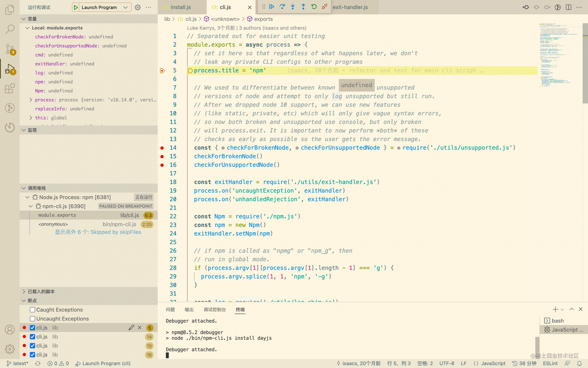The width and height of the screenshot is (588, 368).
Task: Open the Accounts icon in activity bar
Action: [x=10, y=329]
